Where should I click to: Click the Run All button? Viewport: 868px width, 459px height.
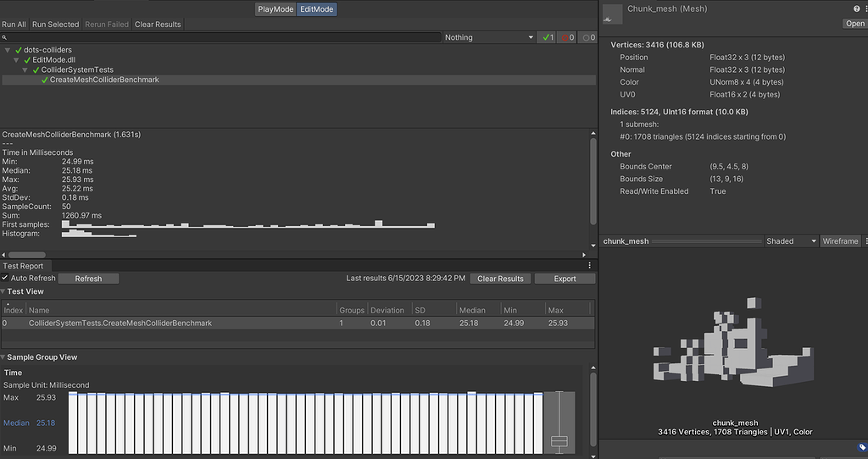pyautogui.click(x=14, y=25)
